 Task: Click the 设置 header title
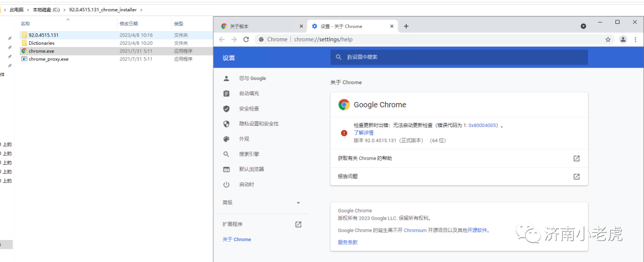[x=229, y=57]
